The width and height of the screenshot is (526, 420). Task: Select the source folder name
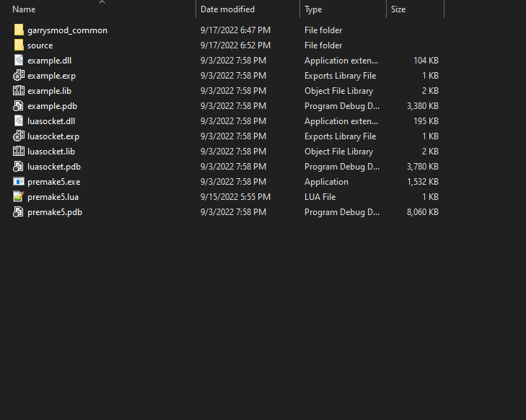coord(40,45)
